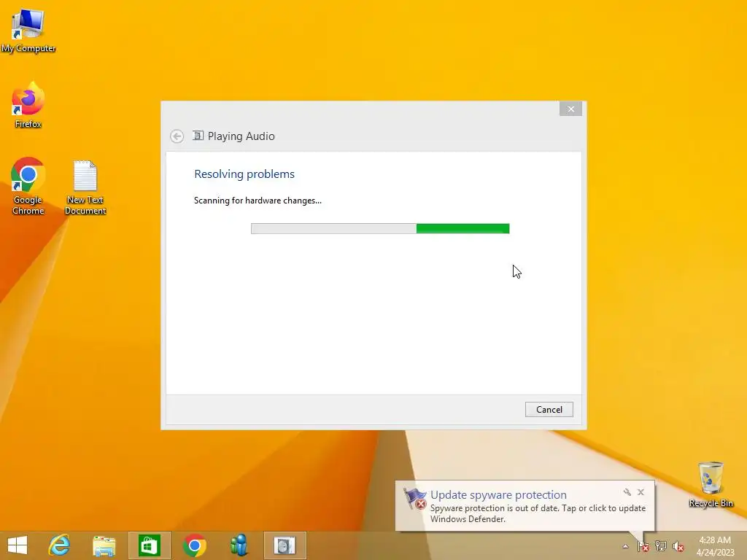
Task: Open Google Chrome desktop shortcut
Action: point(28,186)
